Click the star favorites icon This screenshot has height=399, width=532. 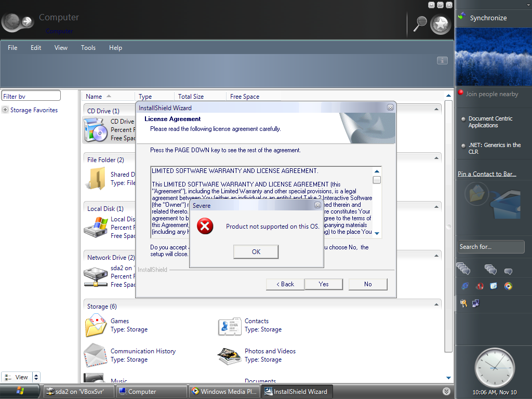441,23
